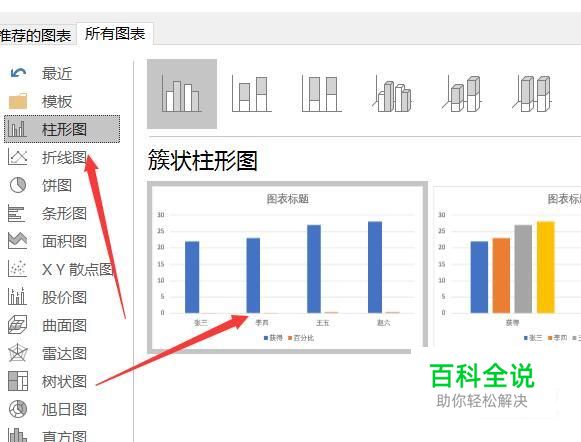Viewport: 581px width, 442px height.
Task: Select the 旭日图 category label
Action: click(x=64, y=409)
